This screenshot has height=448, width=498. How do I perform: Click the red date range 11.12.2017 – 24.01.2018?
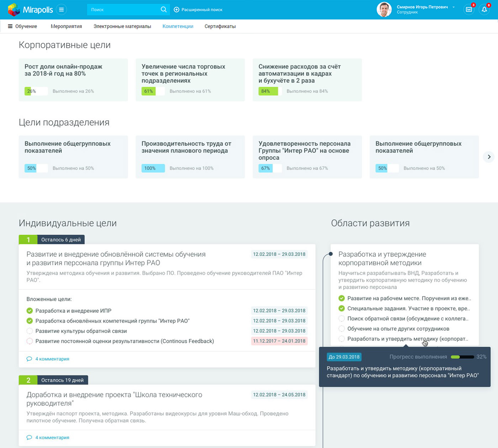point(279,341)
